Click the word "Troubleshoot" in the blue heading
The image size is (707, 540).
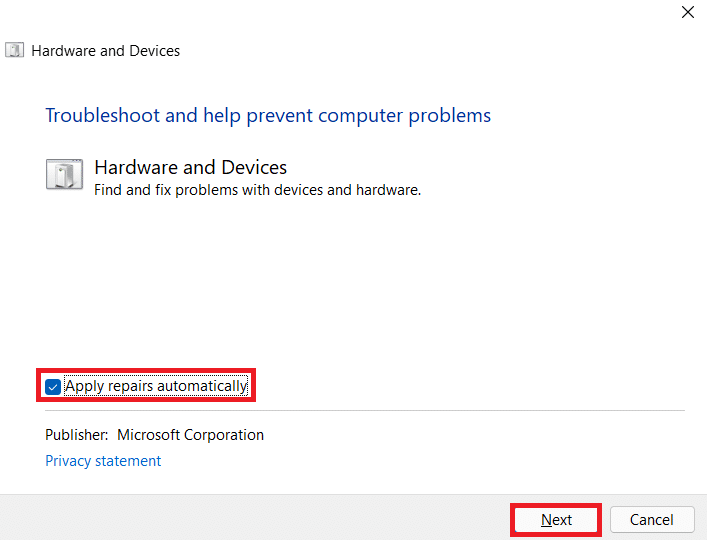click(x=102, y=115)
